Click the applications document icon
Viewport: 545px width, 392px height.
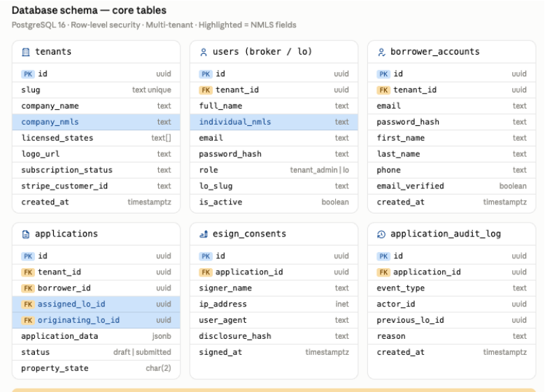coord(26,234)
